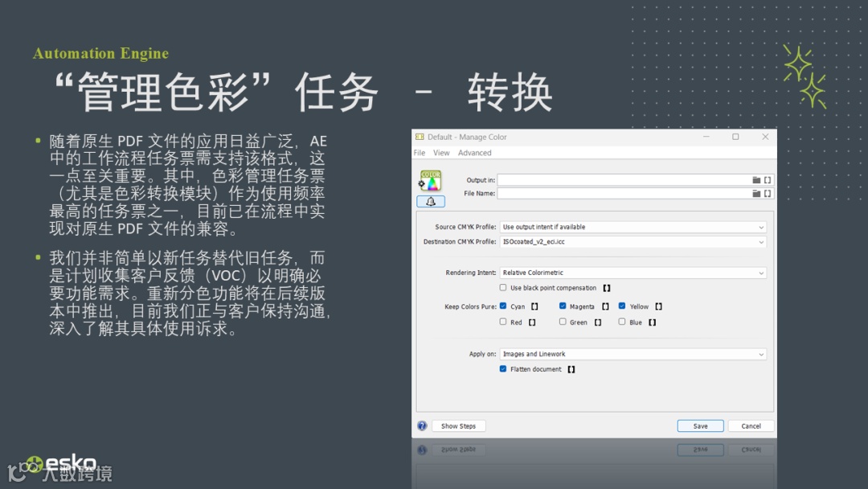
Task: Click SmartName brackets beside black point compensation
Action: [x=607, y=288]
